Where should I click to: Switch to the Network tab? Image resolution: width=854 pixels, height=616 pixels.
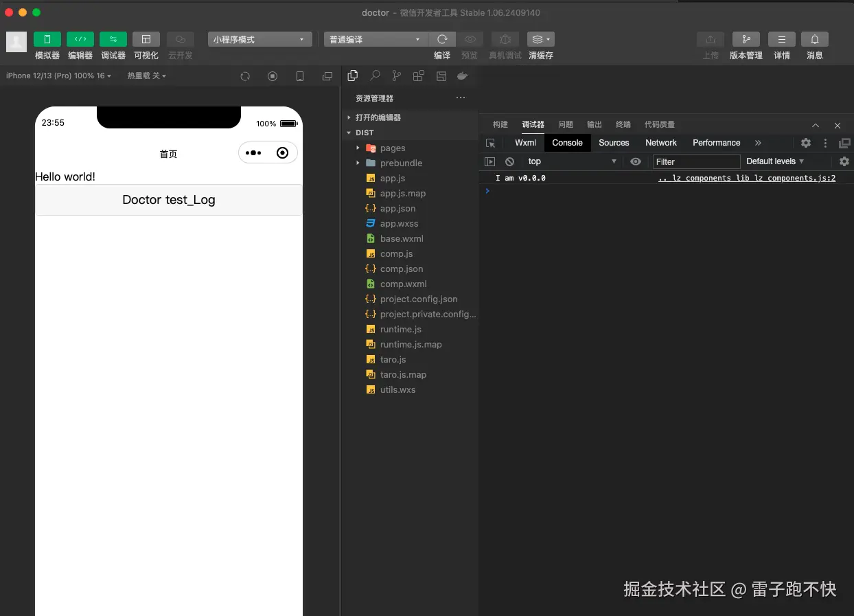660,143
